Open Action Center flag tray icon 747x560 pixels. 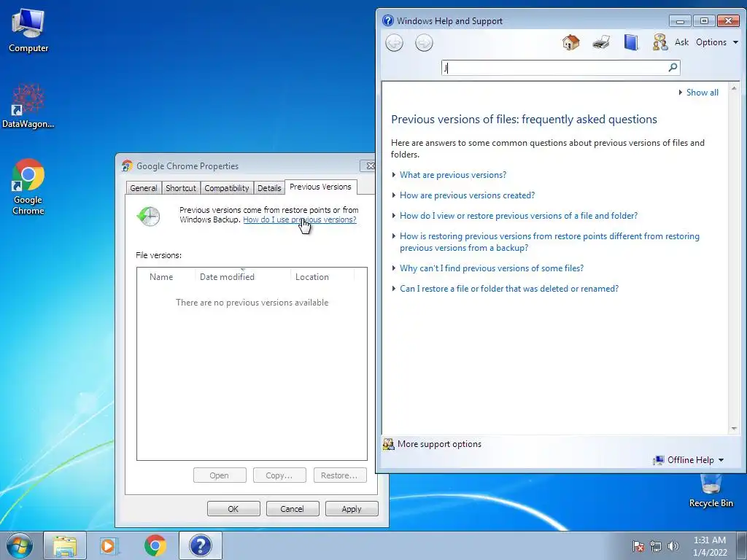tap(638, 546)
